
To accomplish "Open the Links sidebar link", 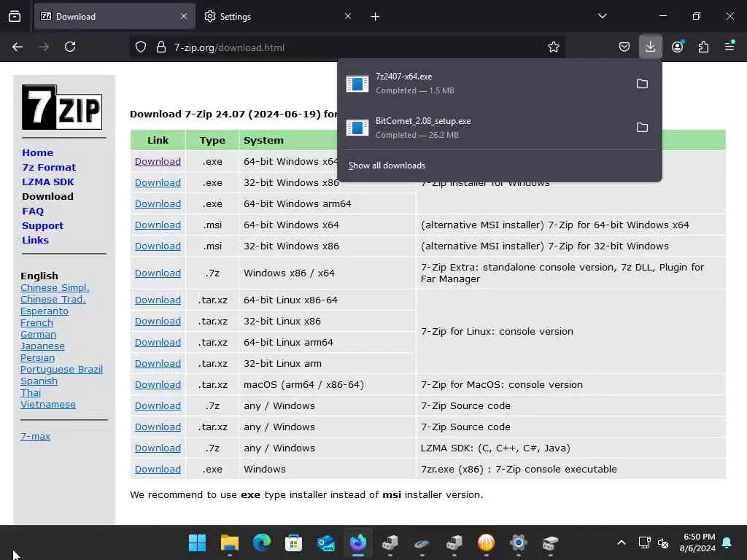I will coord(35,240).
